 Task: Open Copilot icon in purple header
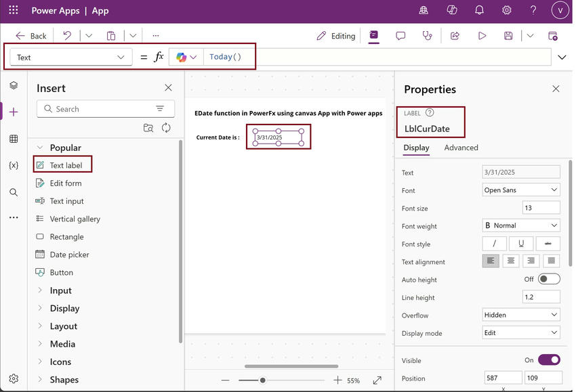451,10
